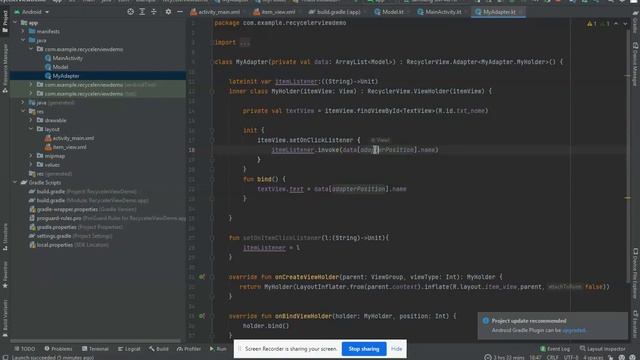Collapse the app module node
Image resolution: width=640 pixels, height=360 pixels.
(16, 22)
